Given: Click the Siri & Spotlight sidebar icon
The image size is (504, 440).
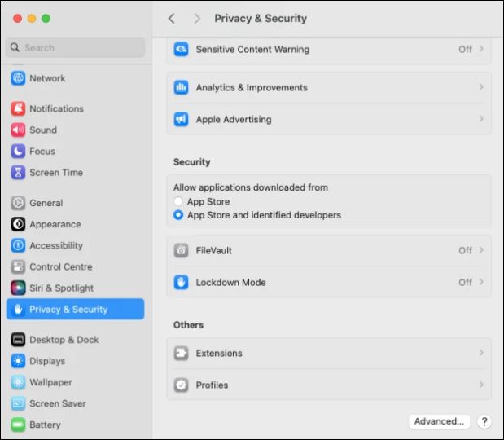Looking at the screenshot, I should [18, 288].
